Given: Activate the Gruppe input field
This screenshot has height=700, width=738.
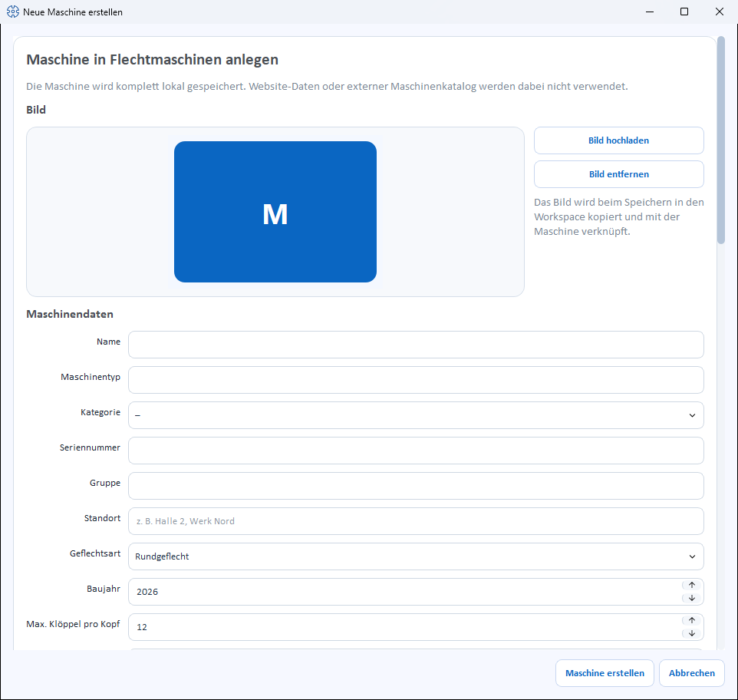Looking at the screenshot, I should point(416,486).
